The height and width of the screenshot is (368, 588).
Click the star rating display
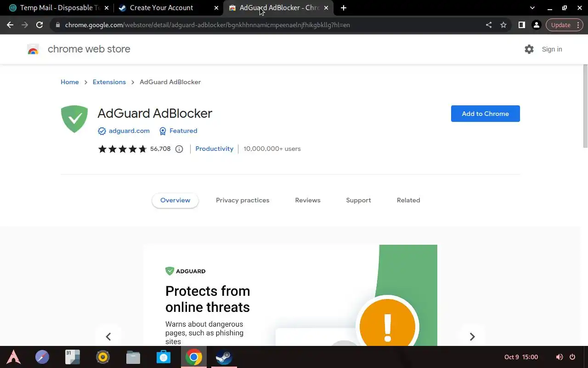(122, 149)
